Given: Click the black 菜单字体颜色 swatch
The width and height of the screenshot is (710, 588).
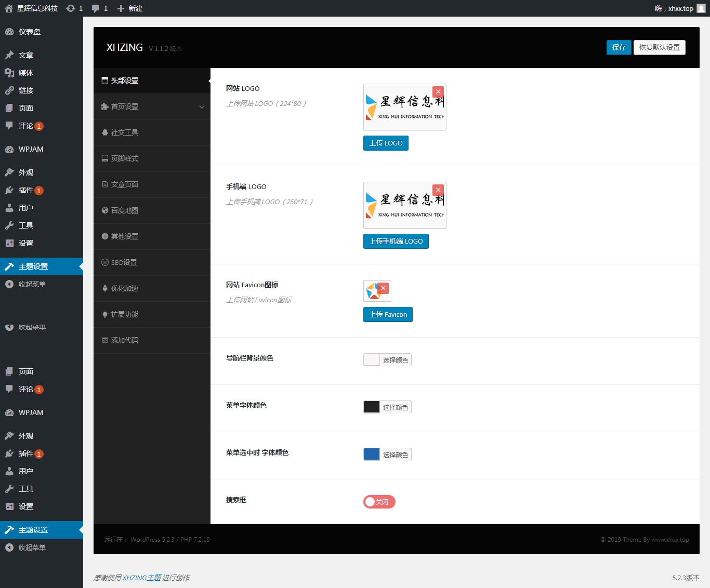Looking at the screenshot, I should point(372,407).
